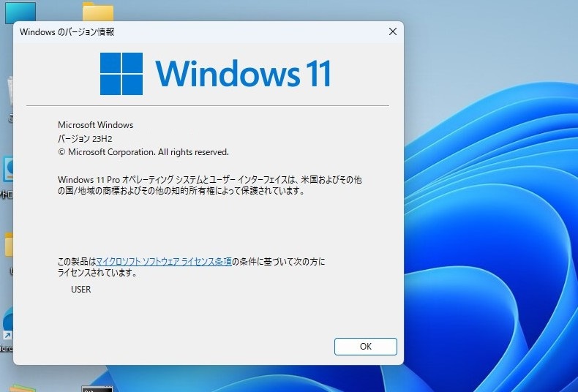The width and height of the screenshot is (578, 392).
Task: Click the Microsoft Corporation copyright line
Action: (x=143, y=152)
